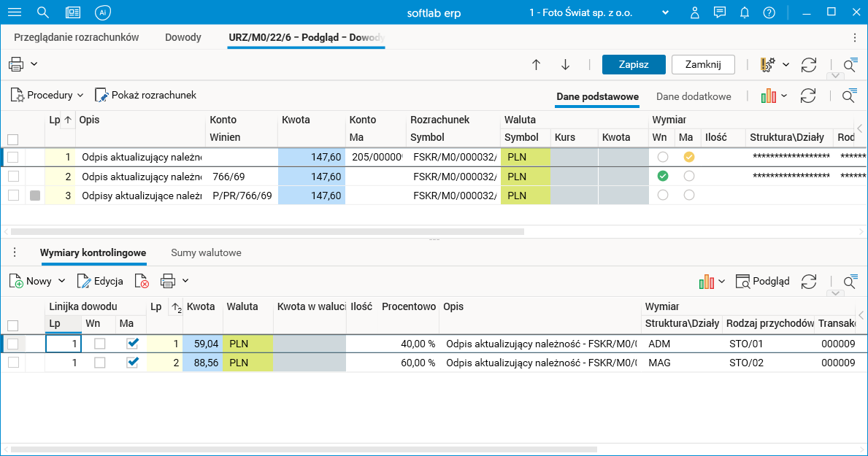Click the Lp field in first dimension row
Viewport: 868px width, 456px height.
tap(64, 344)
